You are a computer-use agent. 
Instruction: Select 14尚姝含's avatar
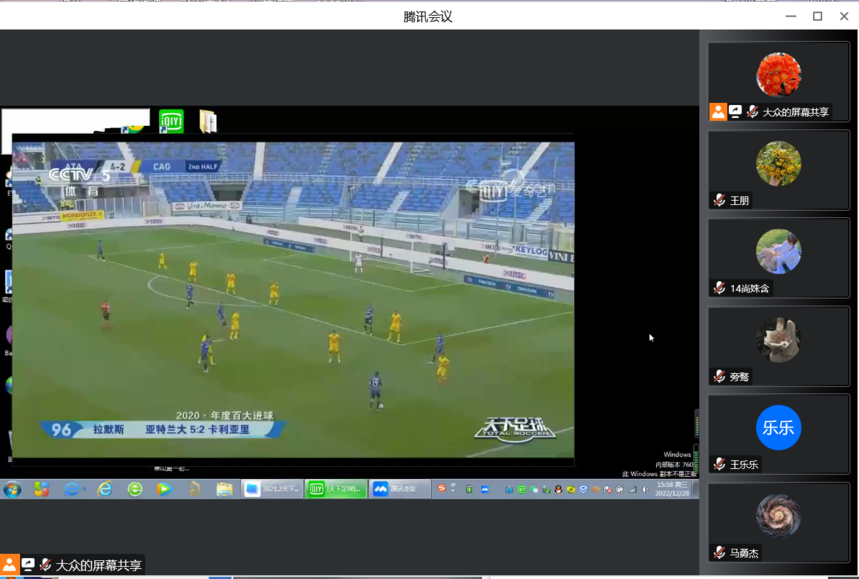click(778, 251)
